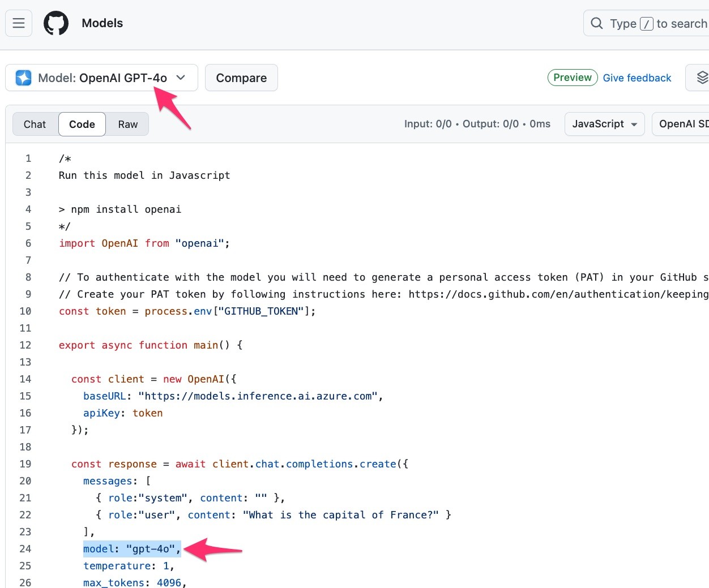Click the 'messages: [' line

117,481
